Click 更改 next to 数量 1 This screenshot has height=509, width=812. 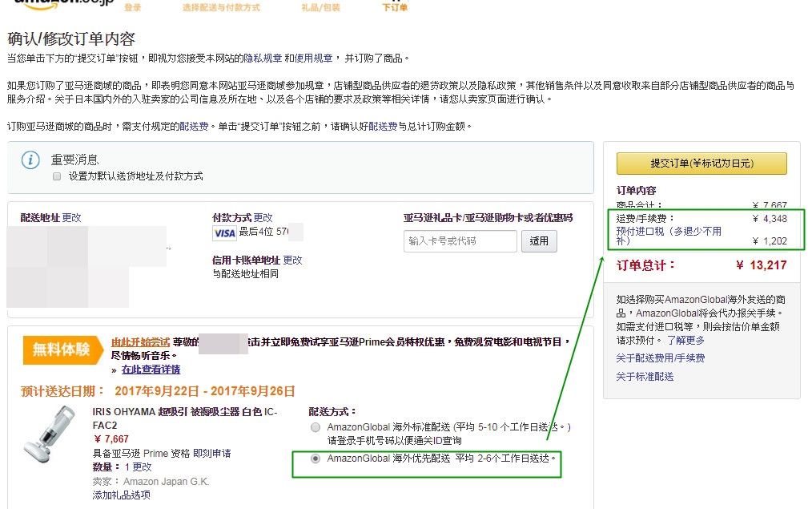142,467
